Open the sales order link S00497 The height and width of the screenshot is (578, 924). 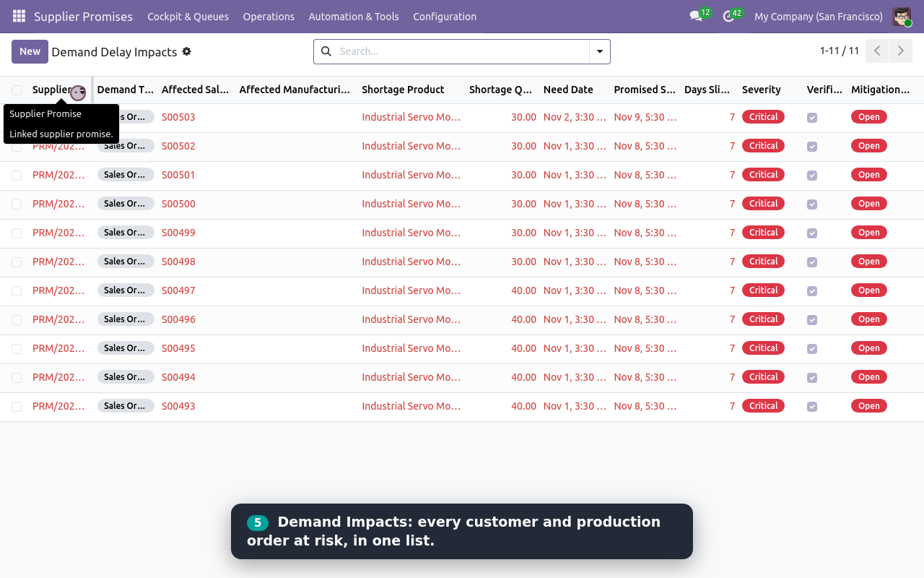coord(178,290)
